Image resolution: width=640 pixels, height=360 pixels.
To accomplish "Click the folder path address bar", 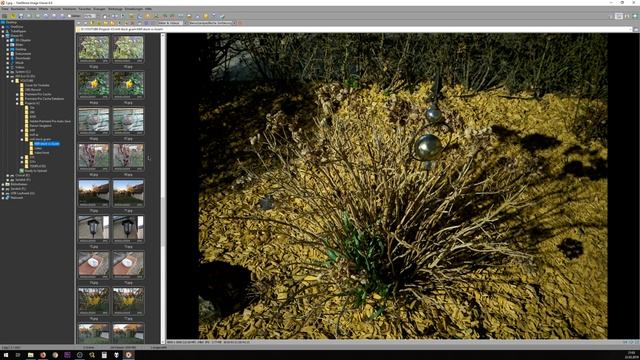I will point(354,29).
